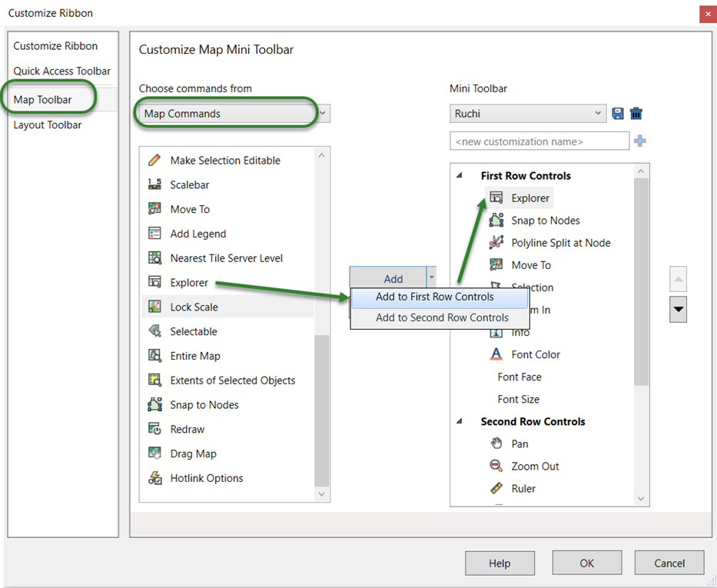Open the Map Commands dropdown
Image resolution: width=717 pixels, height=588 pixels.
click(323, 113)
